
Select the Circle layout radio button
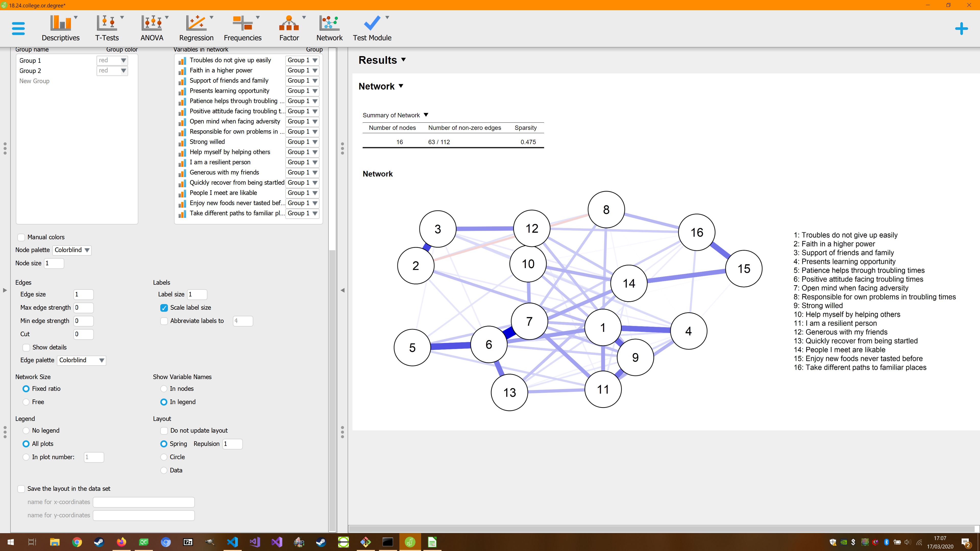[164, 457]
